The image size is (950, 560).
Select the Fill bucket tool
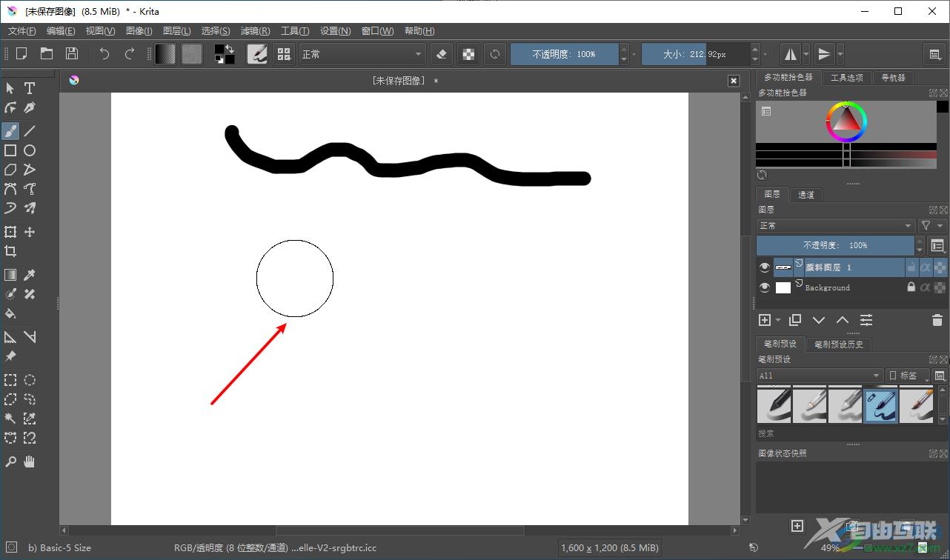10,313
